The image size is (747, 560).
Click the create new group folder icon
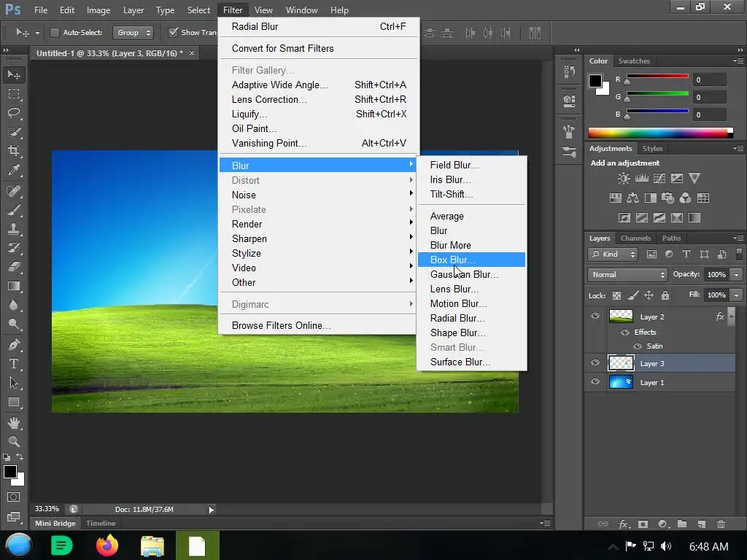682,524
